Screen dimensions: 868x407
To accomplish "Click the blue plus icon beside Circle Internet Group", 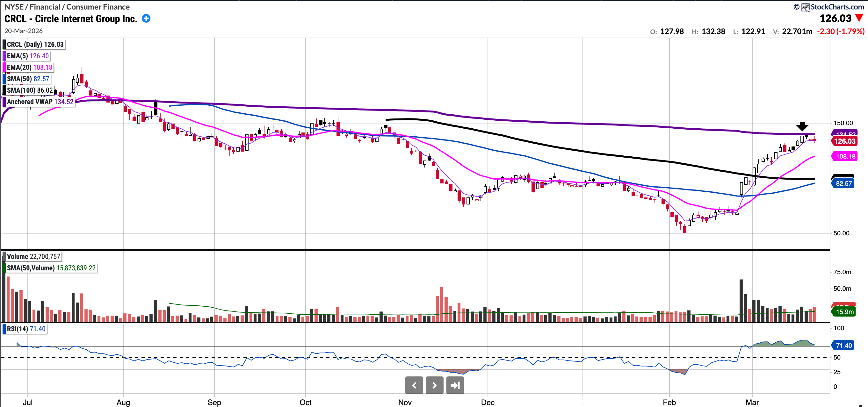I will coord(146,18).
